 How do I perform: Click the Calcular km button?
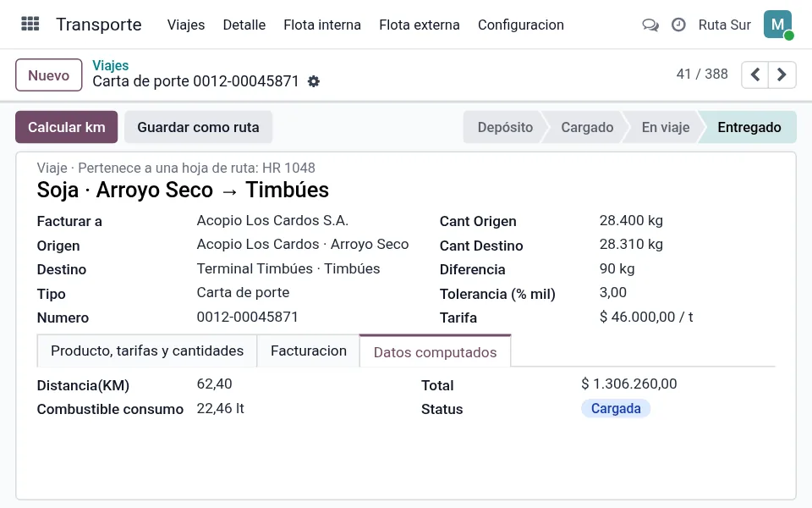pyautogui.click(x=66, y=127)
